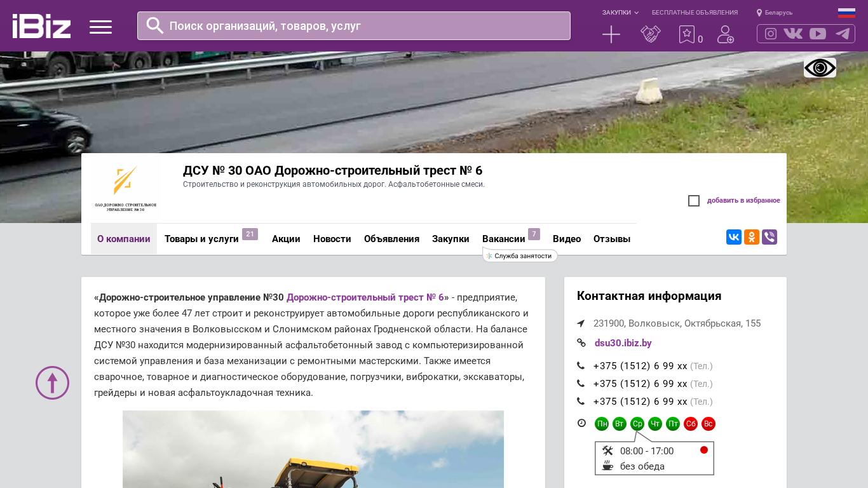Open the 'О компании' tab
This screenshot has height=488, width=868.
pos(124,239)
